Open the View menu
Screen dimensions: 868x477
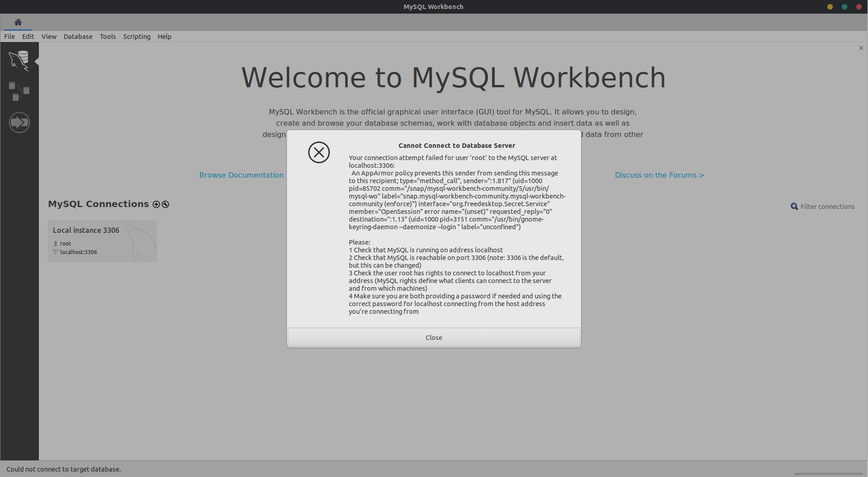coord(49,37)
